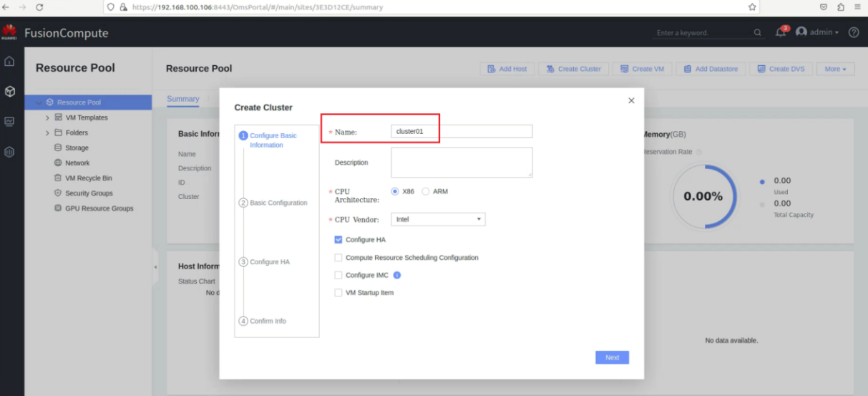This screenshot has width=868, height=396.
Task: Click the Configure IMC info icon
Action: [397, 275]
